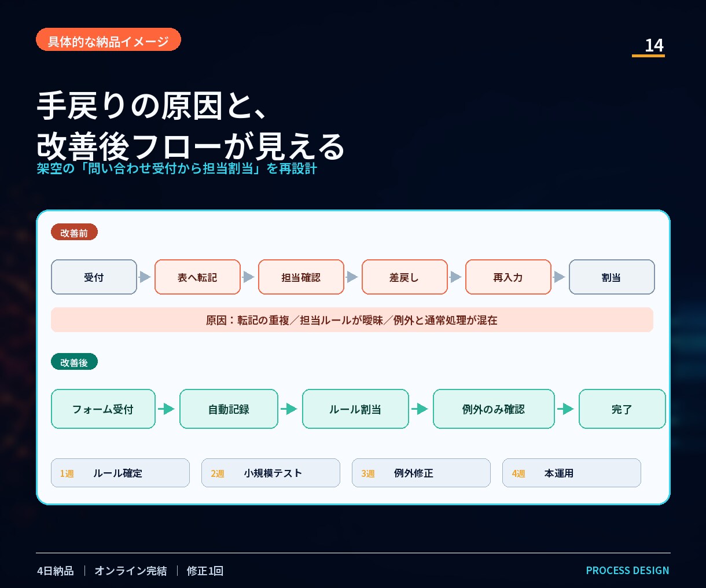Click the 3週 例外修正 schedule card
The width and height of the screenshot is (706, 588).
click(x=421, y=473)
